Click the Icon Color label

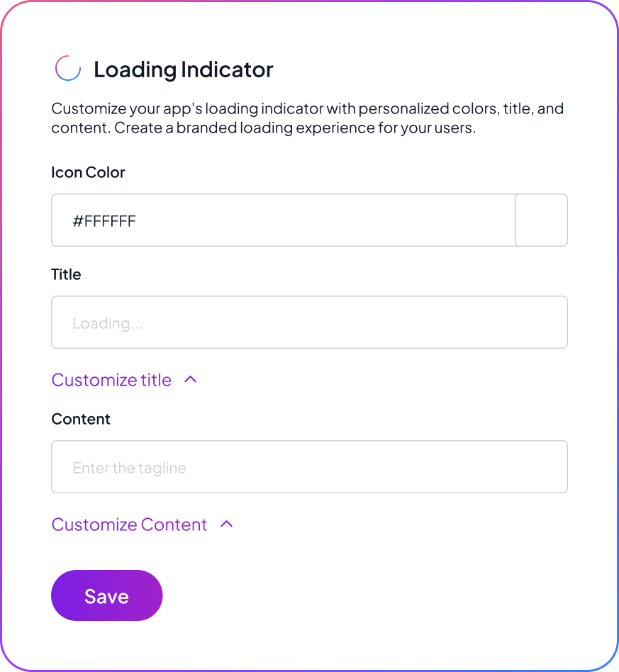tap(88, 172)
